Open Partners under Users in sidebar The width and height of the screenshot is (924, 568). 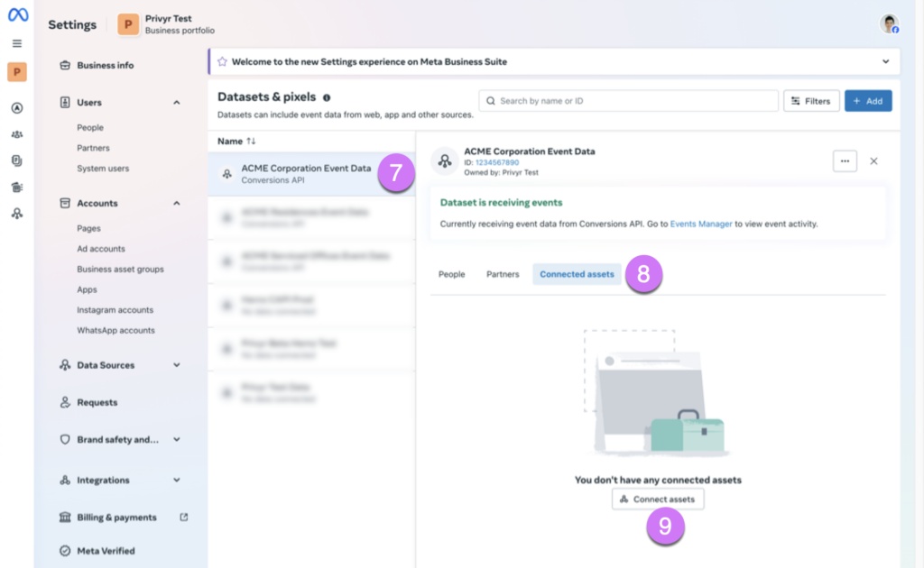pyautogui.click(x=93, y=149)
